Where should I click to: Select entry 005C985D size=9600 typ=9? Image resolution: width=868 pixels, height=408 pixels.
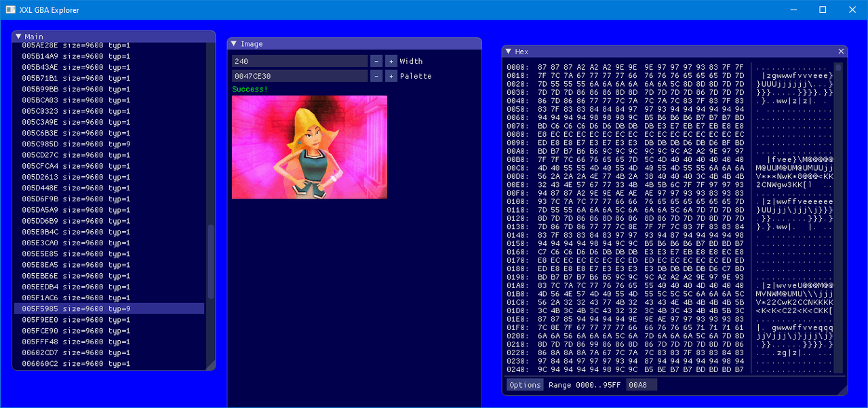click(109, 144)
